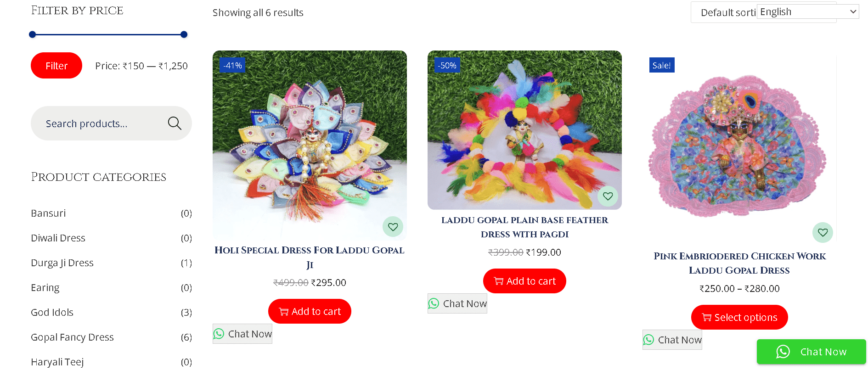Viewport: 868px width, 370px height.
Task: Open Durga Ji Dress category
Action: [62, 263]
